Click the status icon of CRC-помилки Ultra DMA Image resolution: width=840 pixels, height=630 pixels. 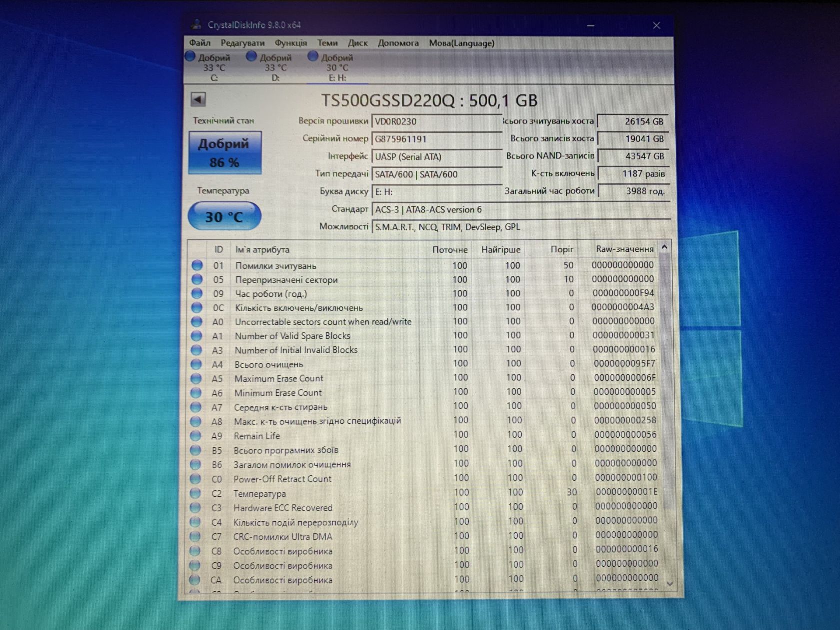click(195, 537)
